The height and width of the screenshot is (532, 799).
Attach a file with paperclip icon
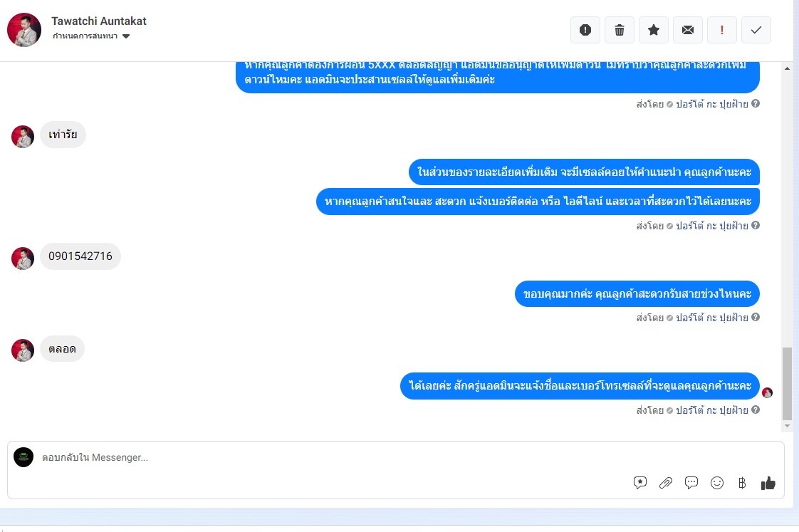[x=666, y=483]
